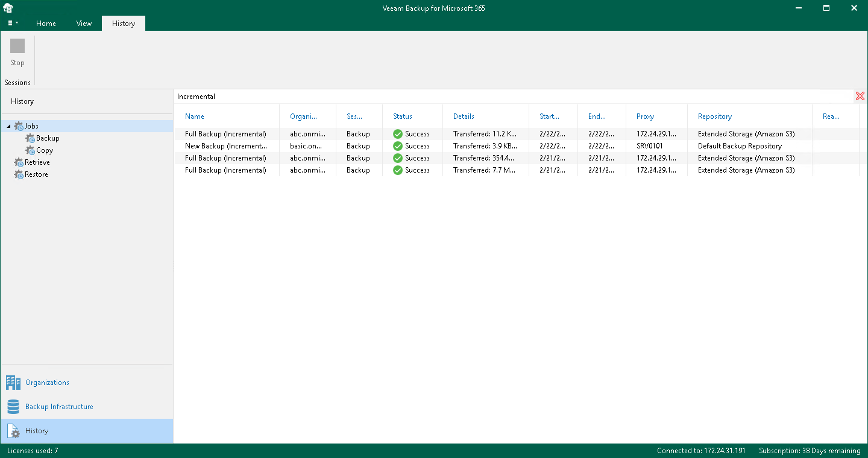Select the Backup jobs icon in tree
868x458 pixels.
coord(30,138)
